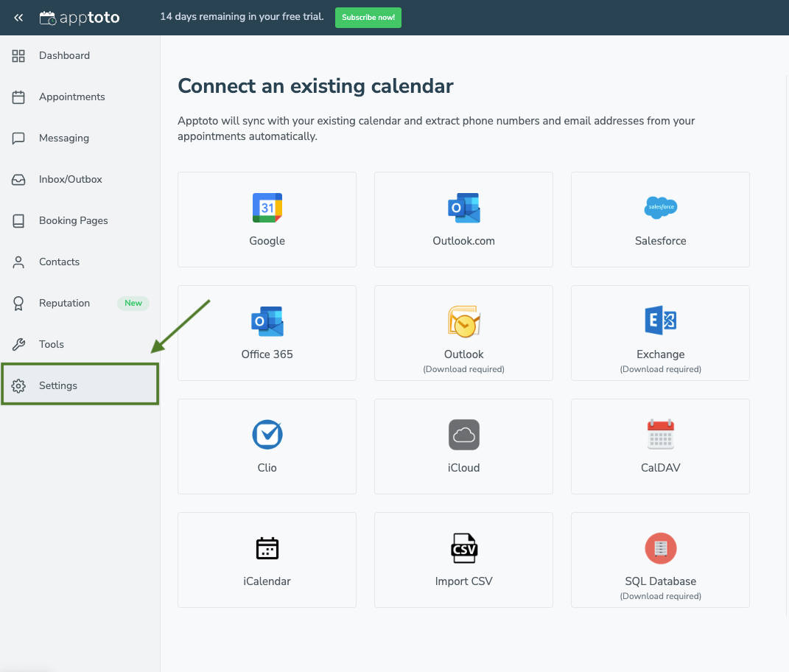Image resolution: width=789 pixels, height=672 pixels.
Task: Click the Import CSV icon
Action: click(463, 548)
